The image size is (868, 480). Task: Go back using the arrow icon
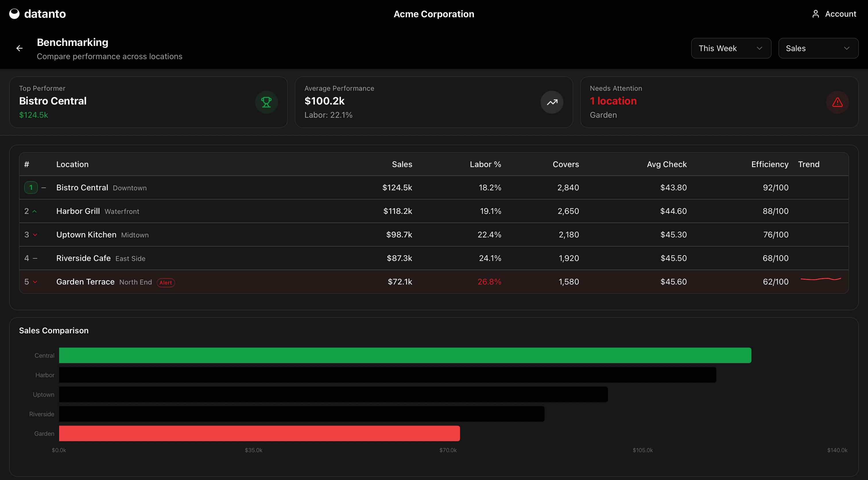pos(20,48)
